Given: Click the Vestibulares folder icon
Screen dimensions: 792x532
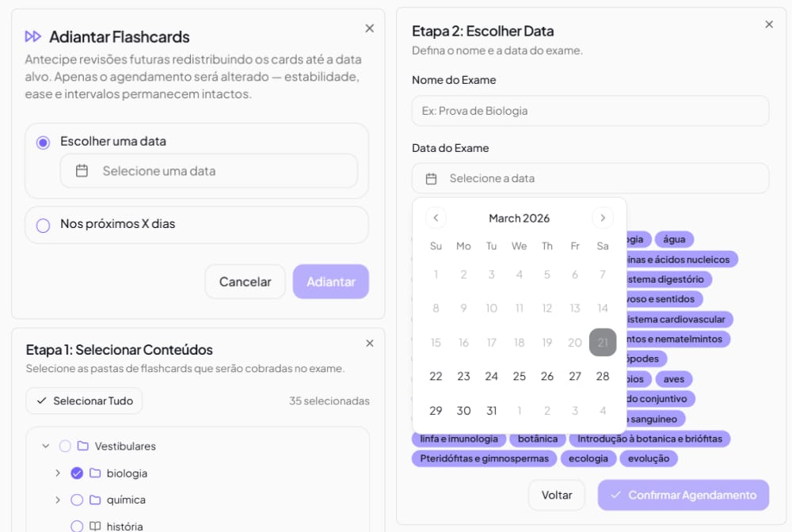Looking at the screenshot, I should point(83,446).
